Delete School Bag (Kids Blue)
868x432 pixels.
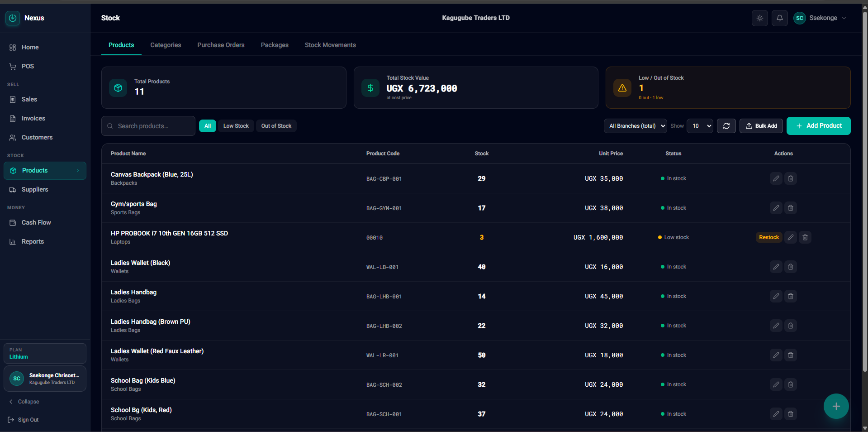coord(790,384)
